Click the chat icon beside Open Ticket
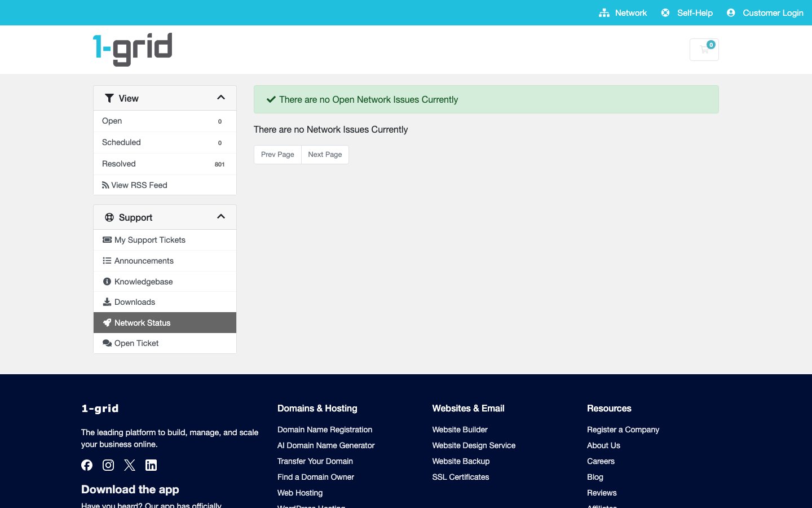This screenshot has height=508, width=812. point(107,343)
